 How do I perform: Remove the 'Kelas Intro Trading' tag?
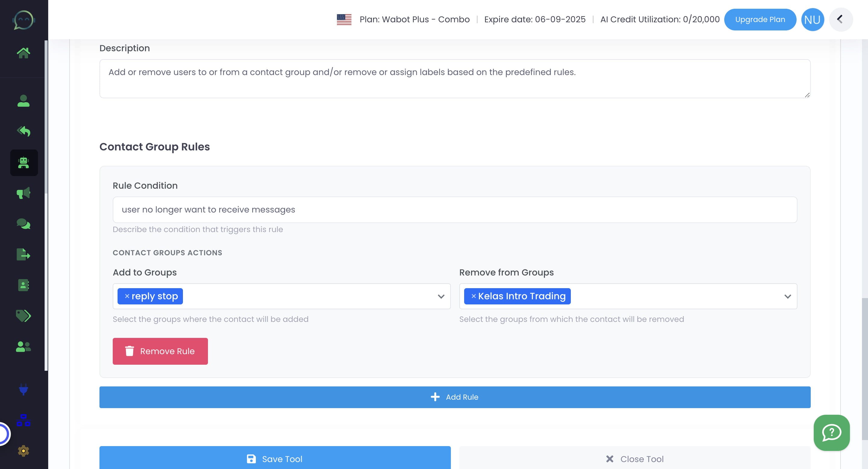473,296
